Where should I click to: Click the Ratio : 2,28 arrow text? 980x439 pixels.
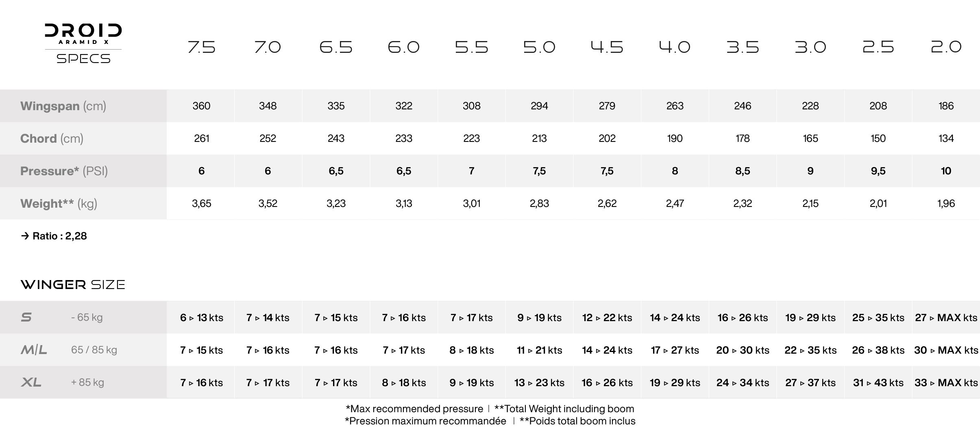click(54, 236)
